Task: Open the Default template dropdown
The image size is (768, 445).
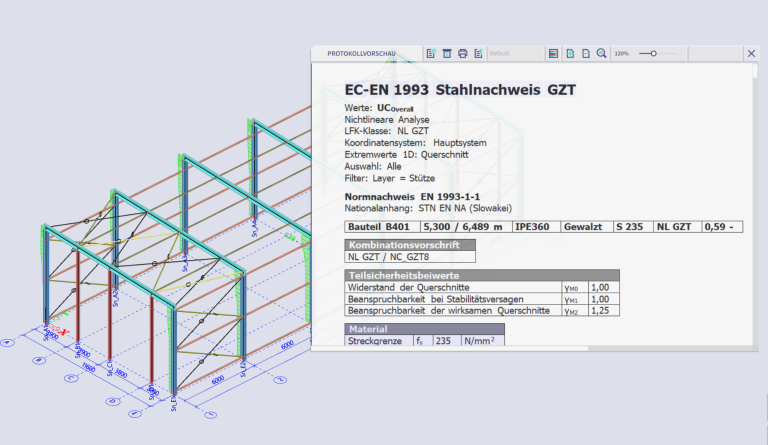Action: coord(513,53)
